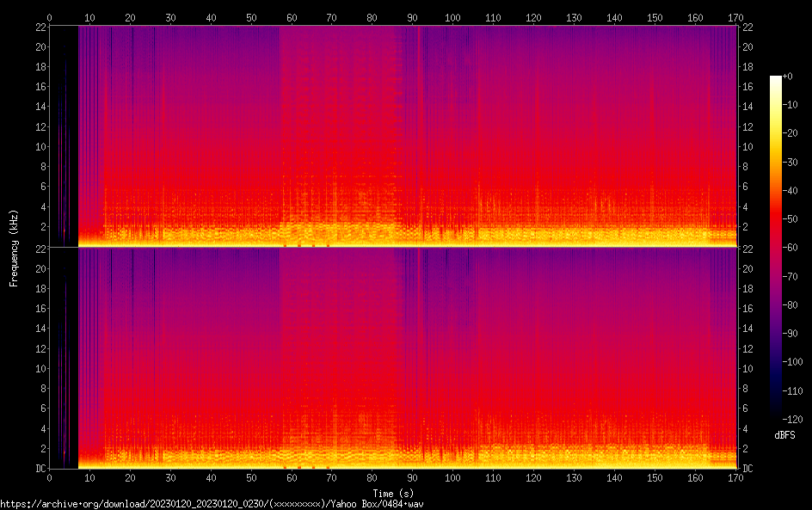Image resolution: width=812 pixels, height=510 pixels.
Task: Click the 120 tick on the bottom time axis
Action: pyautogui.click(x=533, y=477)
